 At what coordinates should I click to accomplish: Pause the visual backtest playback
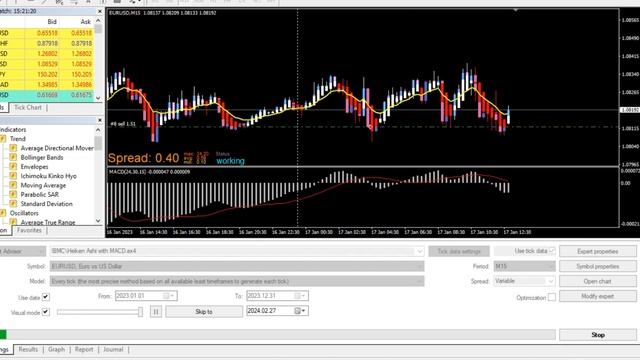click(156, 312)
